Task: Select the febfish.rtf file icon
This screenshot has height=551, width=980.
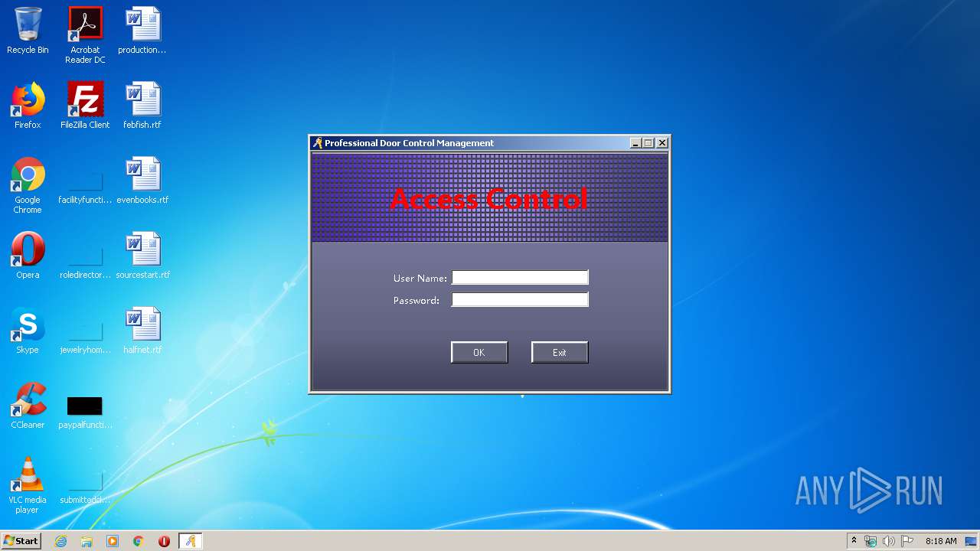Action: 142,106
